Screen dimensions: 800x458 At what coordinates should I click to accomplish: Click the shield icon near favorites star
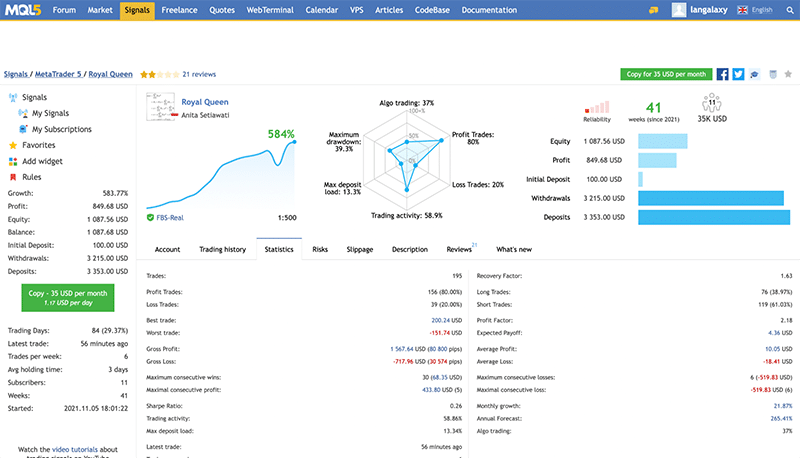pyautogui.click(x=773, y=74)
